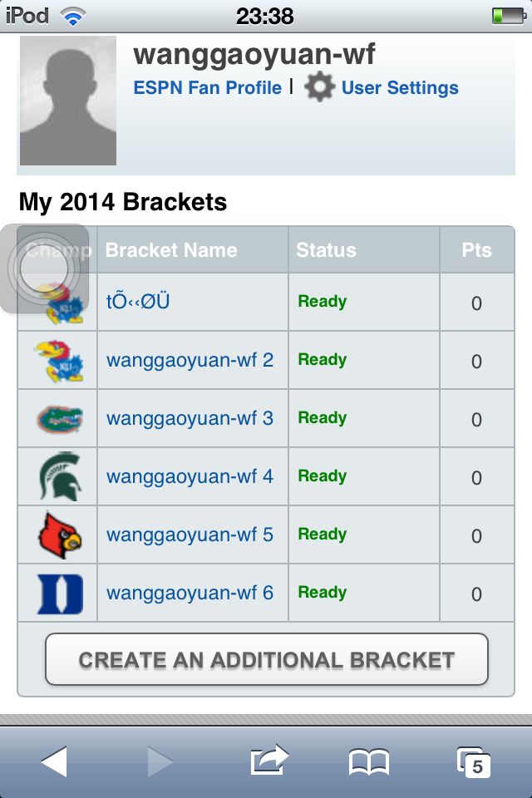Select bracket wanggaoyuan-wf 4
The image size is (532, 798).
coord(190,477)
